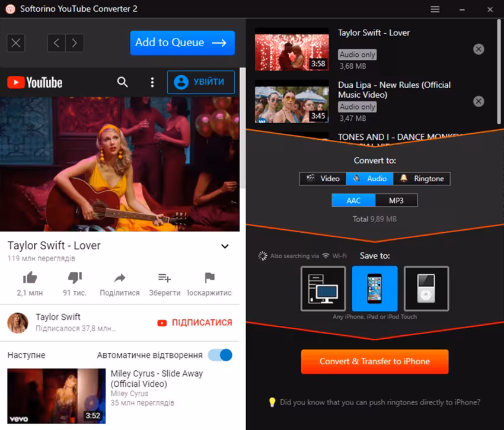Dislike the video with thumbs down
This screenshot has height=430, width=504.
[x=75, y=278]
